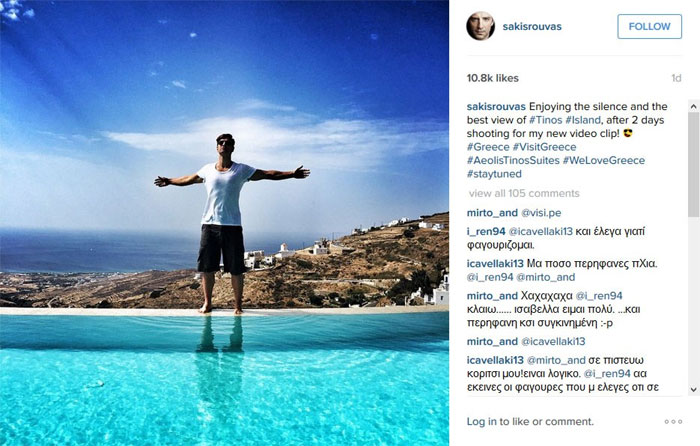Open the #Island hashtag
Image resolution: width=700 pixels, height=446 pixels.
(x=583, y=120)
